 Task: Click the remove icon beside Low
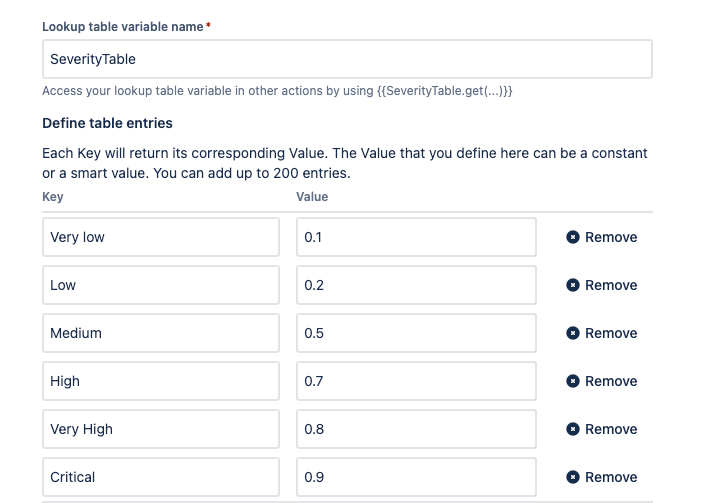tap(573, 285)
